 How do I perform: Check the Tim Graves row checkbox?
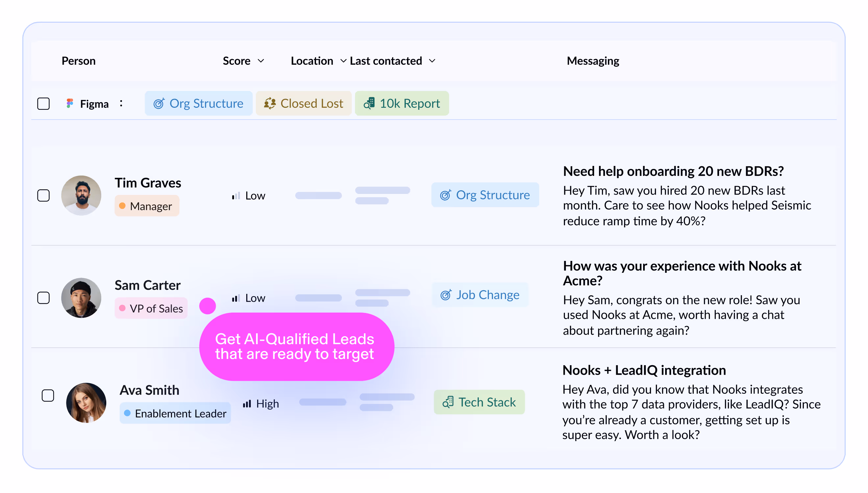43,196
